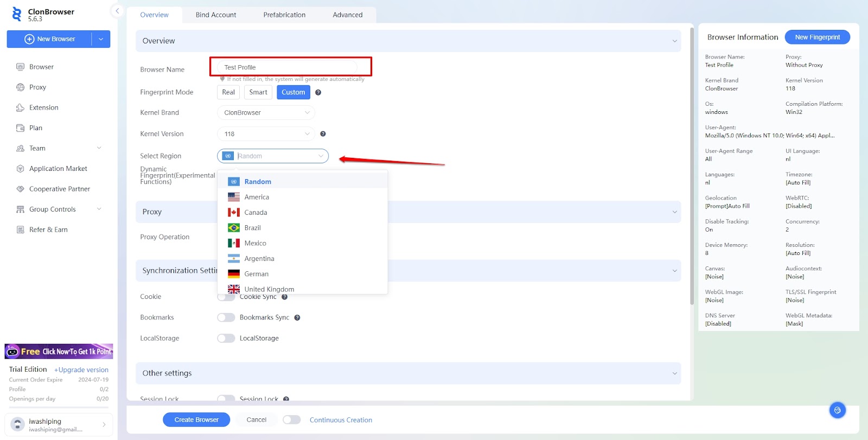Toggle the Bookmarks Sync switch
This screenshot has height=440, width=868.
point(226,317)
